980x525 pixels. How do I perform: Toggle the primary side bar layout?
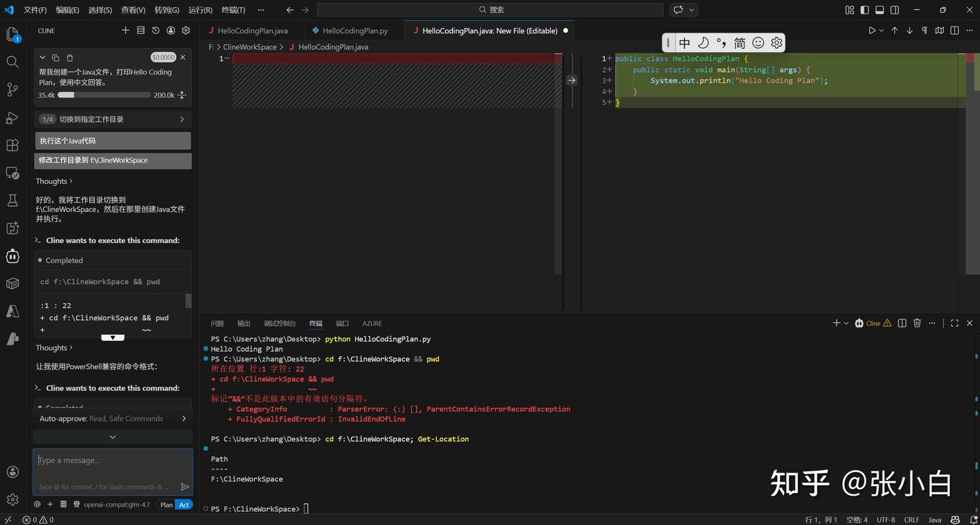tap(864, 10)
